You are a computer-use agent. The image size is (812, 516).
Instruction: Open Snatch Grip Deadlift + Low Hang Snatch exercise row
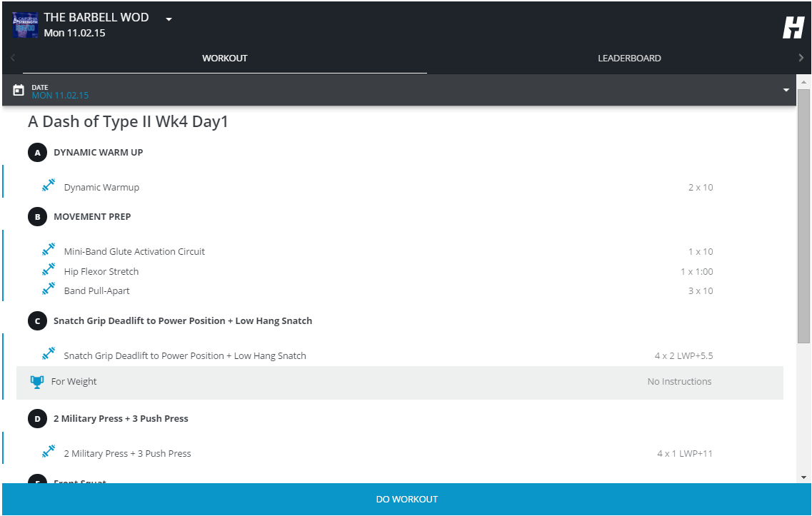185,356
